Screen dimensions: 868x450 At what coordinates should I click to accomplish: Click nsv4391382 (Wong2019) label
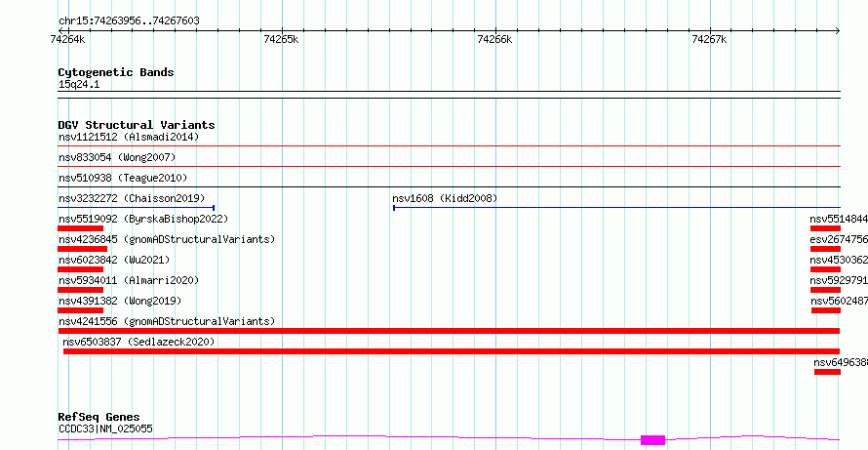(x=120, y=301)
